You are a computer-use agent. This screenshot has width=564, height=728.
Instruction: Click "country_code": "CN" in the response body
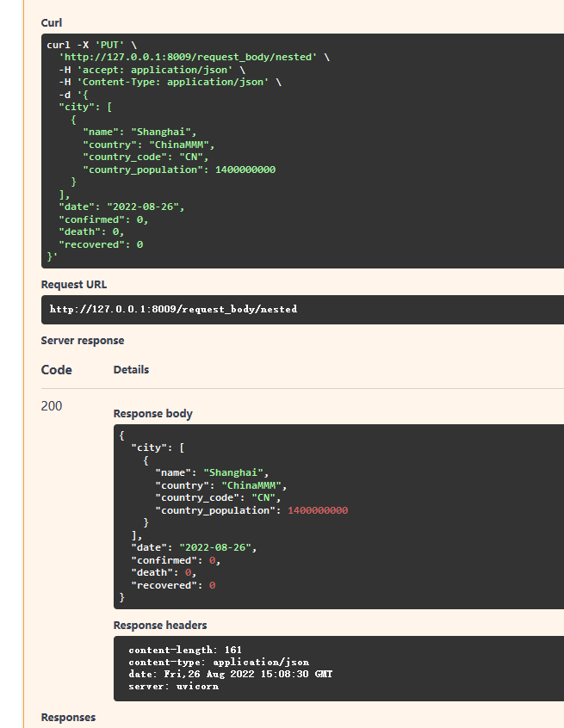(218, 497)
